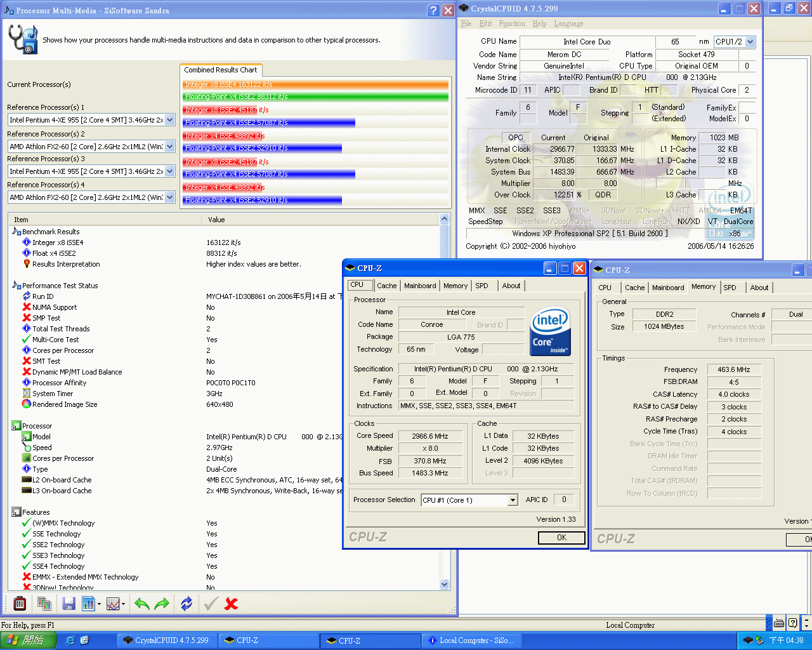Viewport: 812px width, 650px height.
Task: Open the CPU1/2 selector in CrystalCPUID
Action: (750, 42)
